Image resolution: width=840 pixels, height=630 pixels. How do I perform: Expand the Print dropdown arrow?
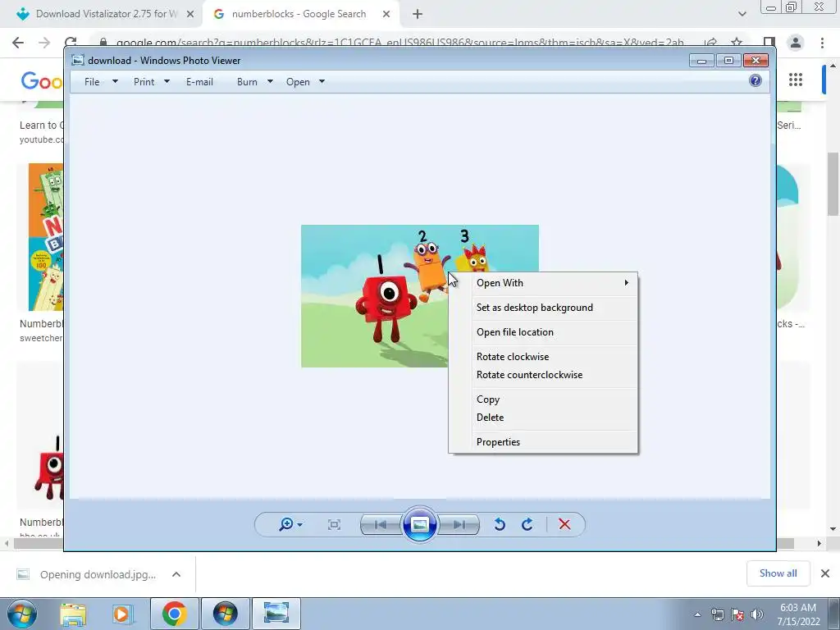click(167, 82)
